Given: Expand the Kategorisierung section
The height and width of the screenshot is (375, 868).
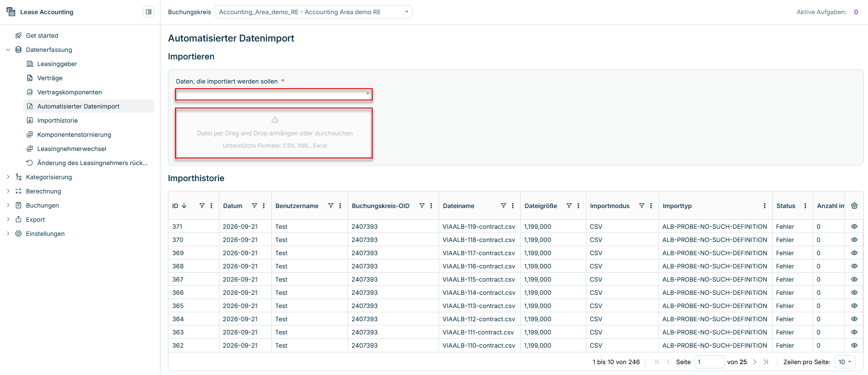Looking at the screenshot, I should click(x=8, y=177).
